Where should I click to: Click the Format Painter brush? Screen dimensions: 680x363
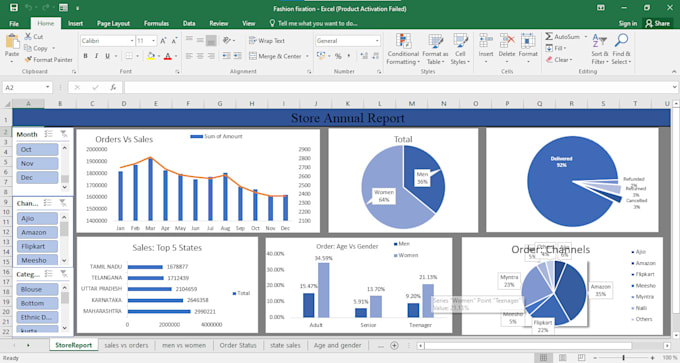tap(28, 59)
